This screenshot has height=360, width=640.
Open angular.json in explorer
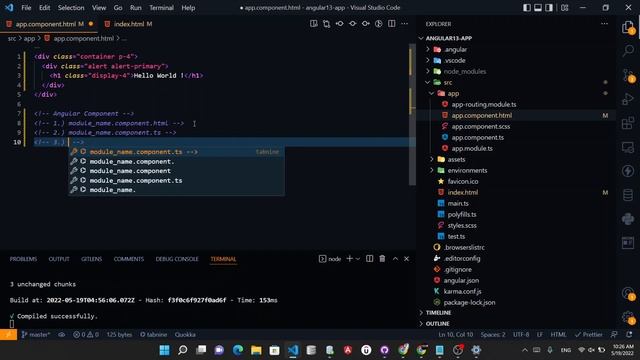point(461,280)
